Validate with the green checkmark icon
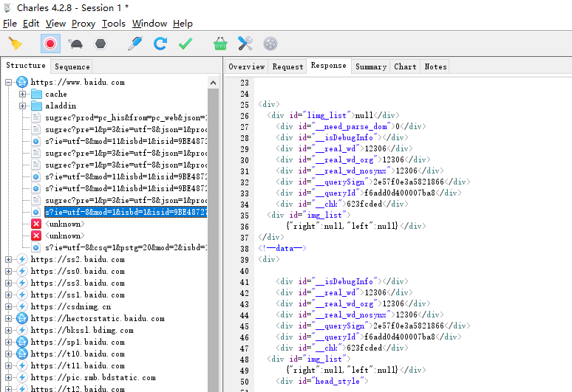Image resolution: width=572 pixels, height=392 pixels. [x=185, y=44]
